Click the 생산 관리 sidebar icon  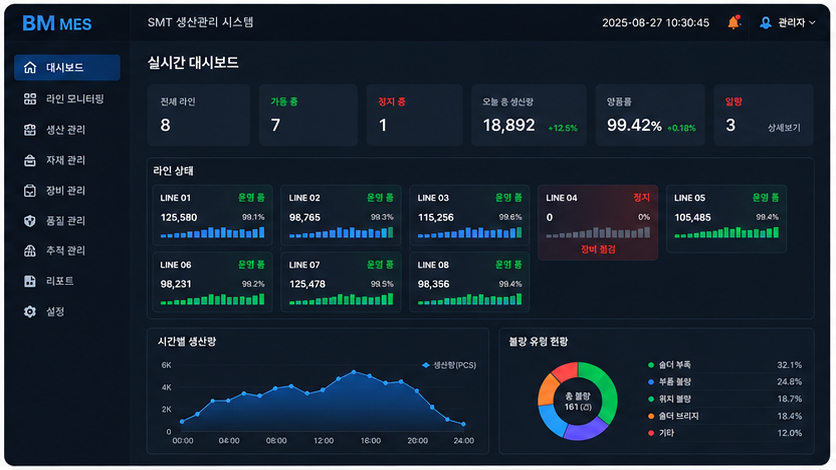point(30,129)
